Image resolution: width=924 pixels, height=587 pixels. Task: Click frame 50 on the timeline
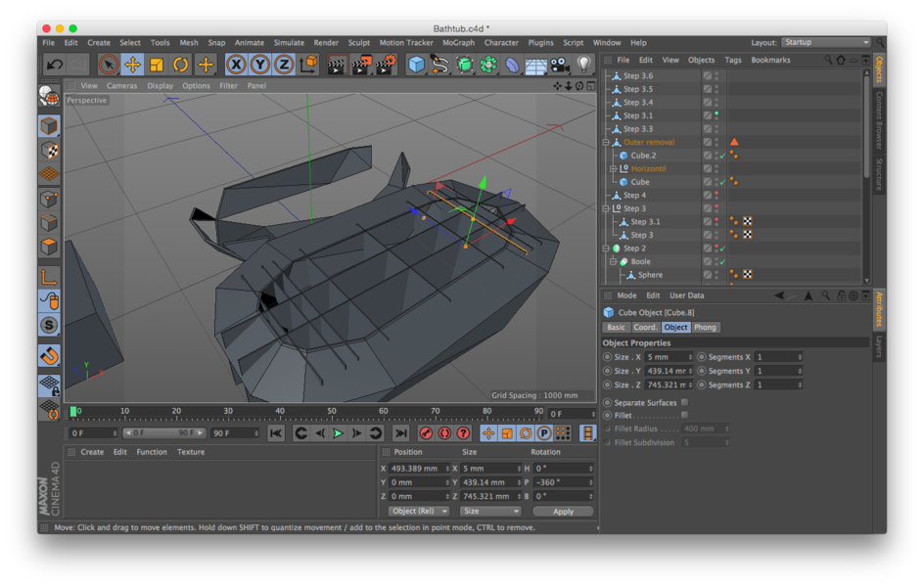[331, 412]
